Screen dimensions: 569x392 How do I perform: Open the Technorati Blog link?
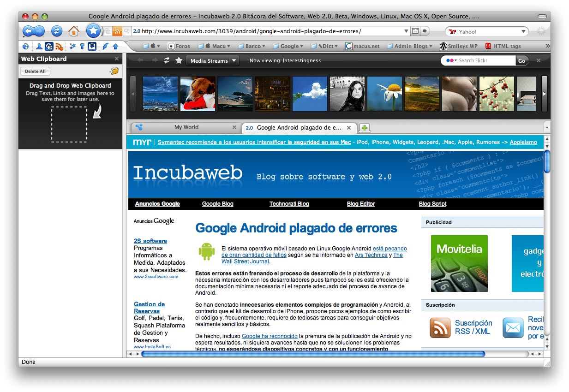289,204
